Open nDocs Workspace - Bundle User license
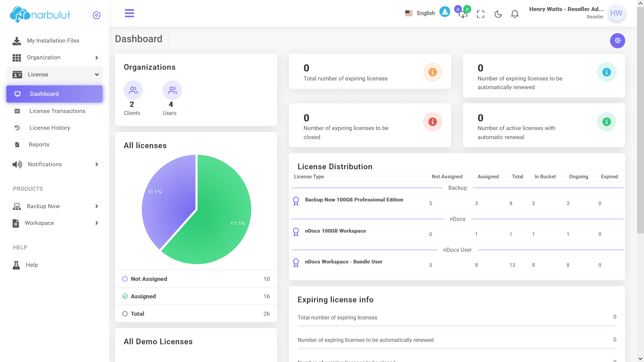 [x=344, y=262]
